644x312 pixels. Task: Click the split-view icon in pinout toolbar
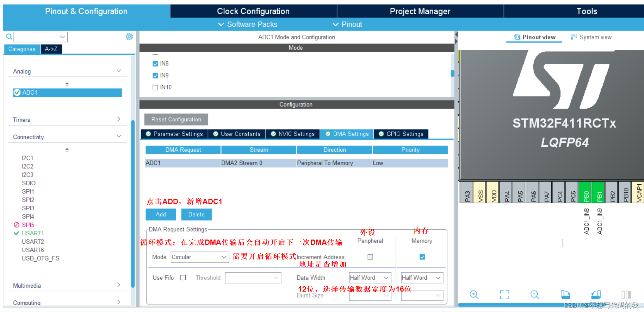(626, 294)
